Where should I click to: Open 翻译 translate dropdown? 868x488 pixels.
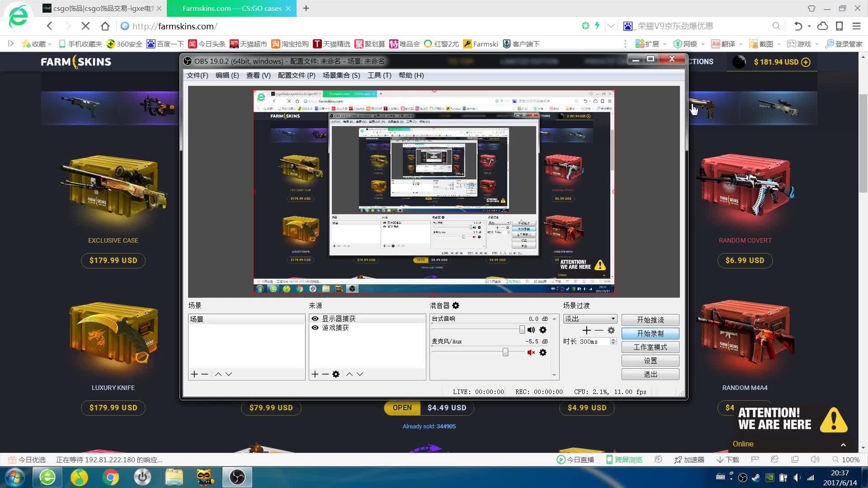tap(727, 44)
